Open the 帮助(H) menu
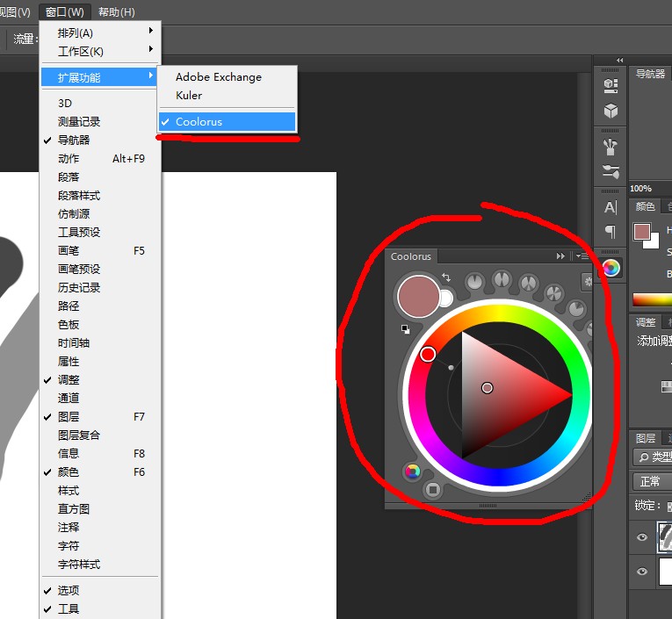Image resolution: width=672 pixels, height=619 pixels. (117, 12)
